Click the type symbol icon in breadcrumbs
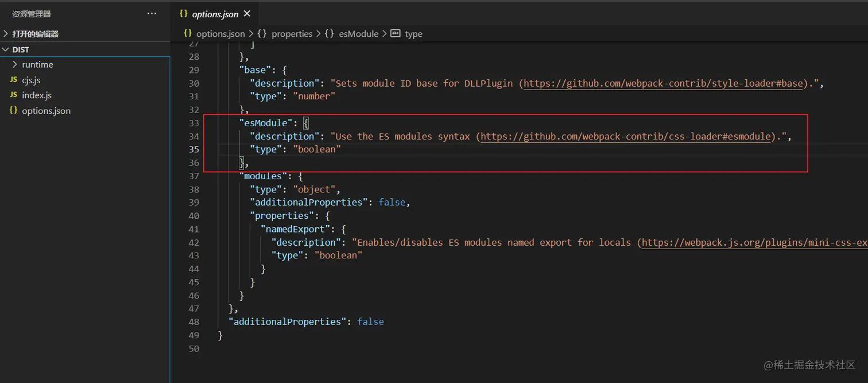The width and height of the screenshot is (868, 383). pyautogui.click(x=395, y=33)
